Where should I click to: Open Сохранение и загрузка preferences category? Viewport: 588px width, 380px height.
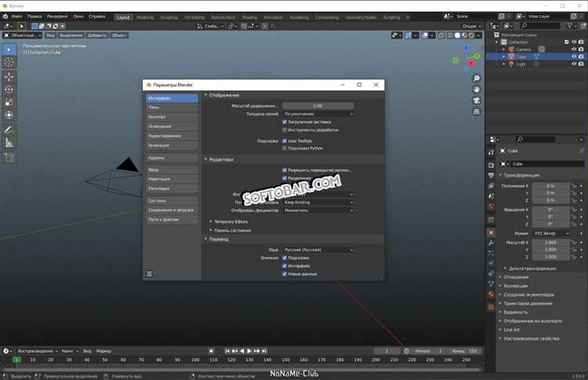[x=172, y=210]
